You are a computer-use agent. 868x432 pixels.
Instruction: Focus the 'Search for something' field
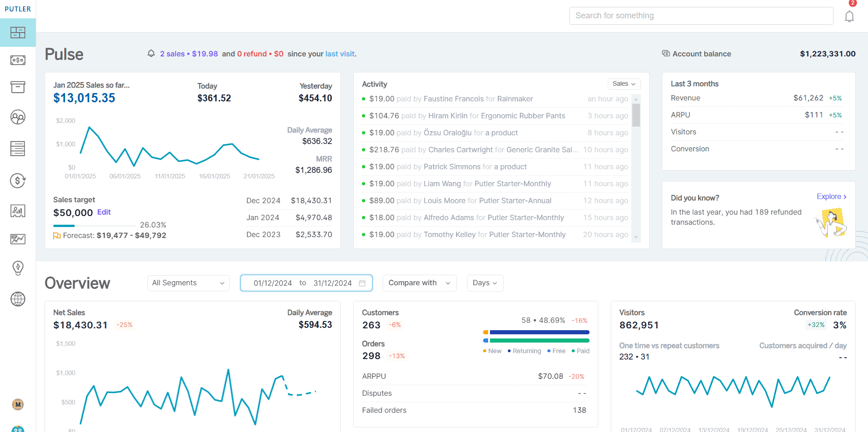[x=701, y=16]
